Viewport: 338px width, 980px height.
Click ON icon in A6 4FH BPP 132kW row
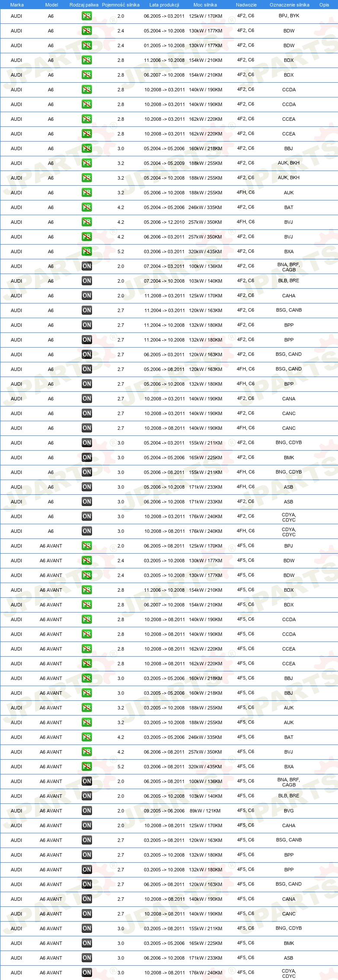point(86,384)
